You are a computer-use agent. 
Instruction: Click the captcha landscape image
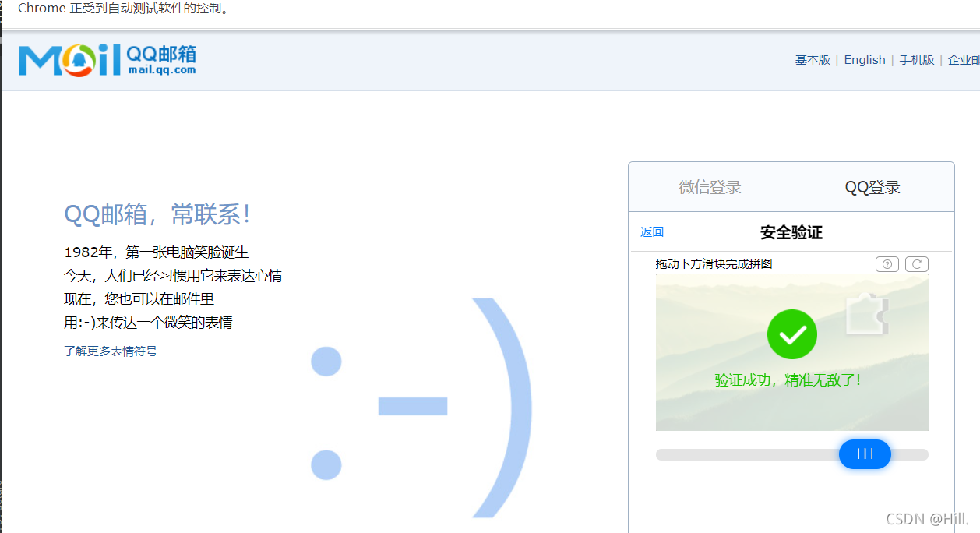pos(792,352)
